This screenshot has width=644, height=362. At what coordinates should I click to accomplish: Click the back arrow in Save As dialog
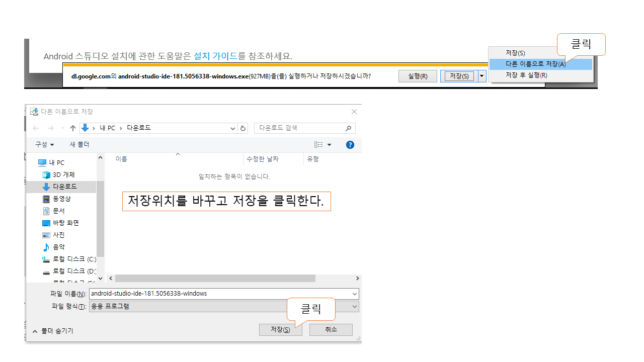[x=36, y=128]
